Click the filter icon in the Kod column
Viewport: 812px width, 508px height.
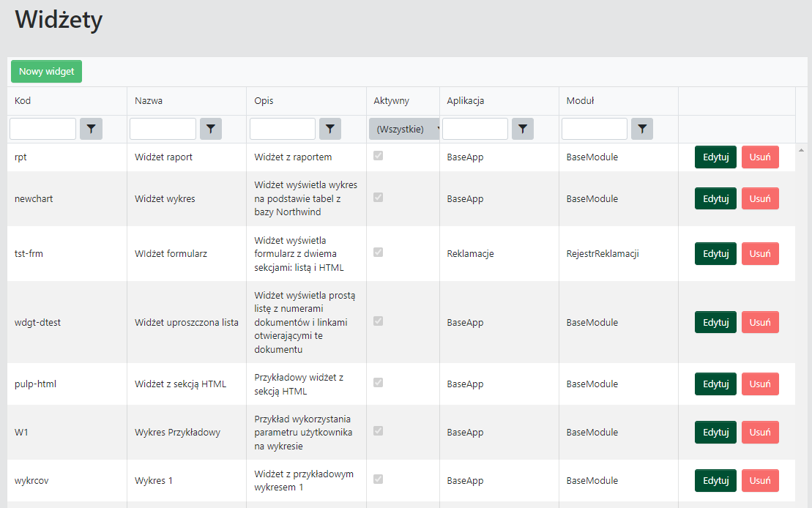(90, 128)
